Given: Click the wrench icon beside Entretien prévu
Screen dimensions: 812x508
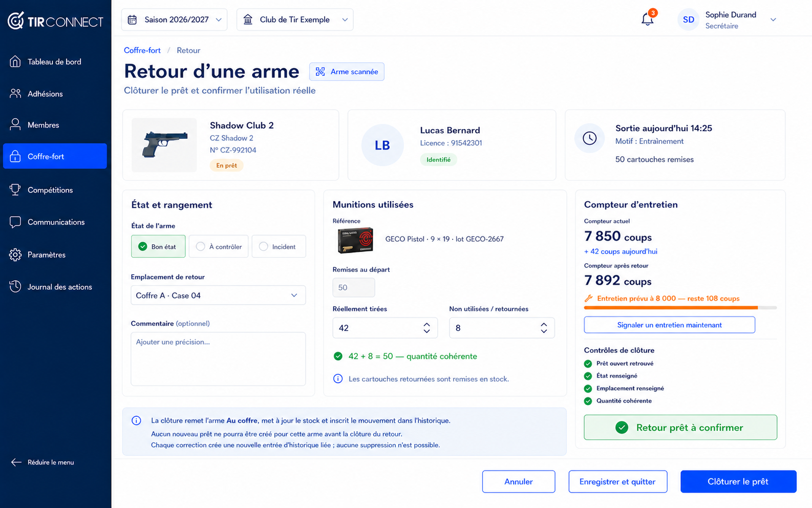Looking at the screenshot, I should 589,298.
